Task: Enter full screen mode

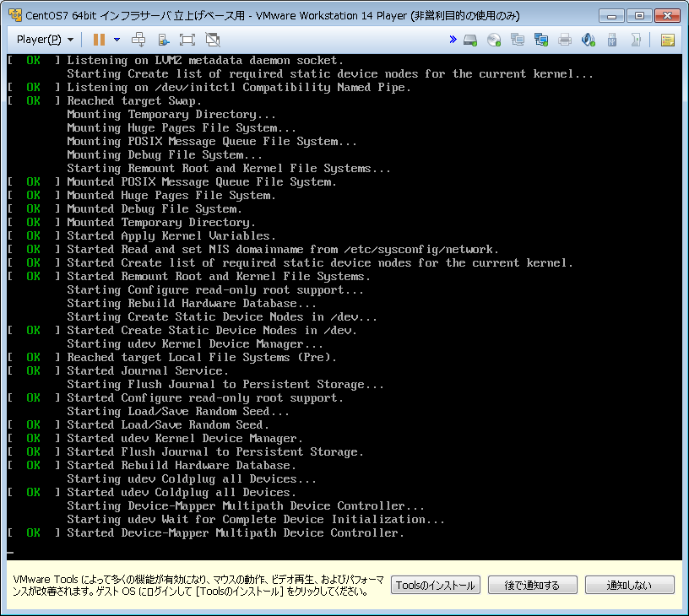Action: point(187,40)
